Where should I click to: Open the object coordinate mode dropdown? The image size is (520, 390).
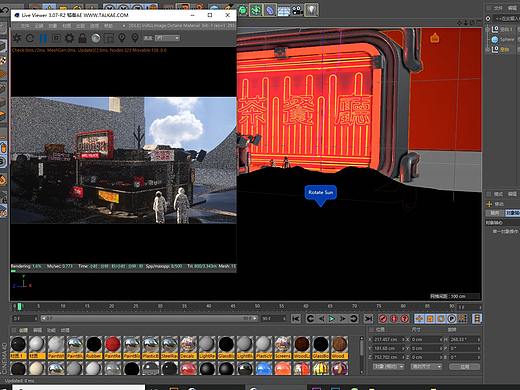(388, 366)
